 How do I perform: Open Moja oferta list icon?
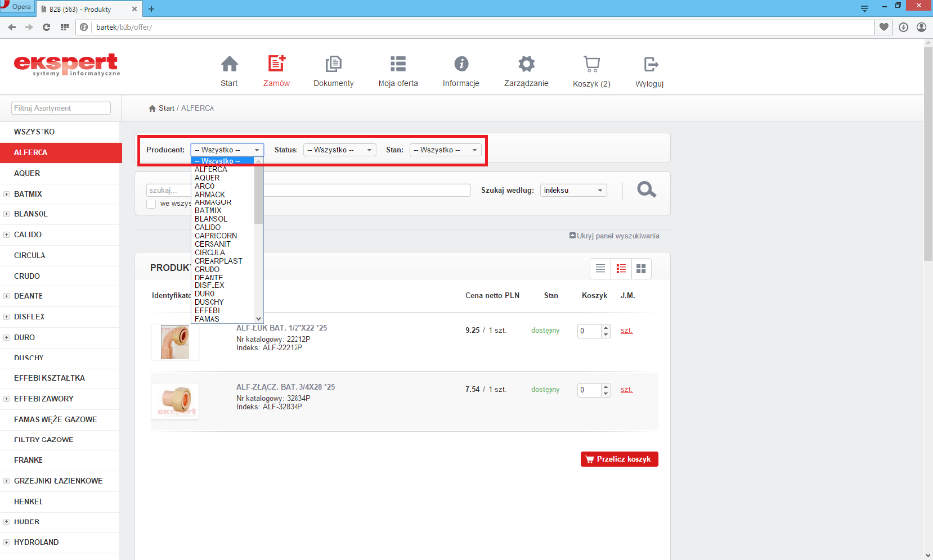coord(398,64)
